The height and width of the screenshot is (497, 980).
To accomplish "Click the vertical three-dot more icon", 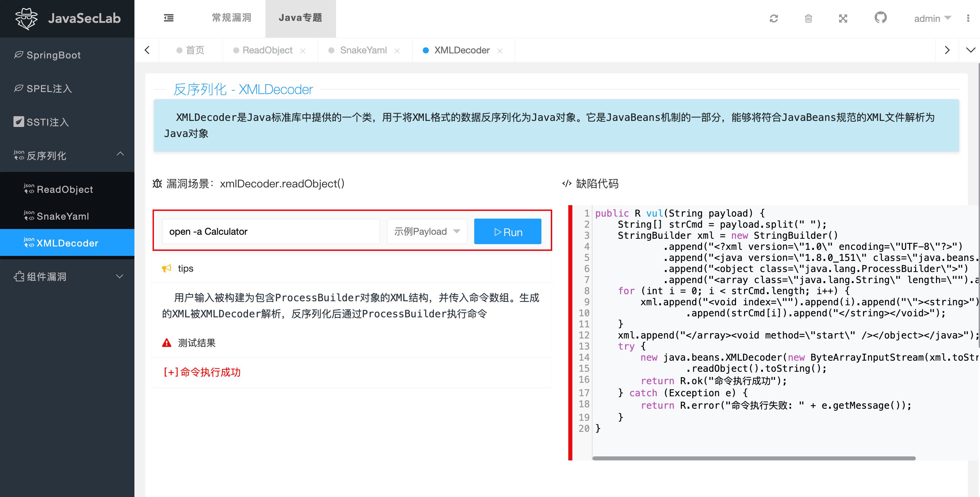I will point(968,18).
